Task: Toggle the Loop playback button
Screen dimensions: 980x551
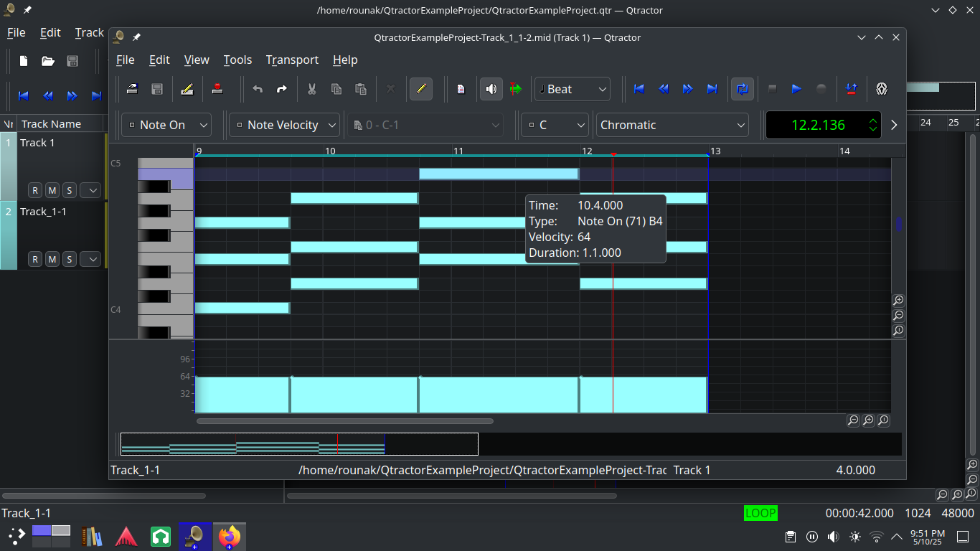Action: point(743,89)
